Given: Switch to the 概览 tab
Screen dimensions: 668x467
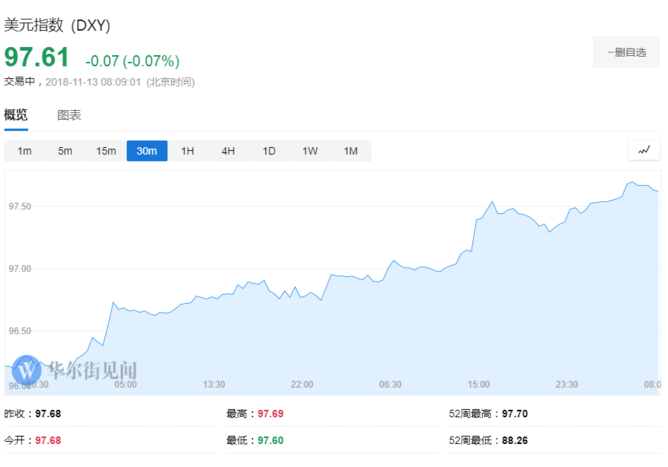Looking at the screenshot, I should 17,116.
